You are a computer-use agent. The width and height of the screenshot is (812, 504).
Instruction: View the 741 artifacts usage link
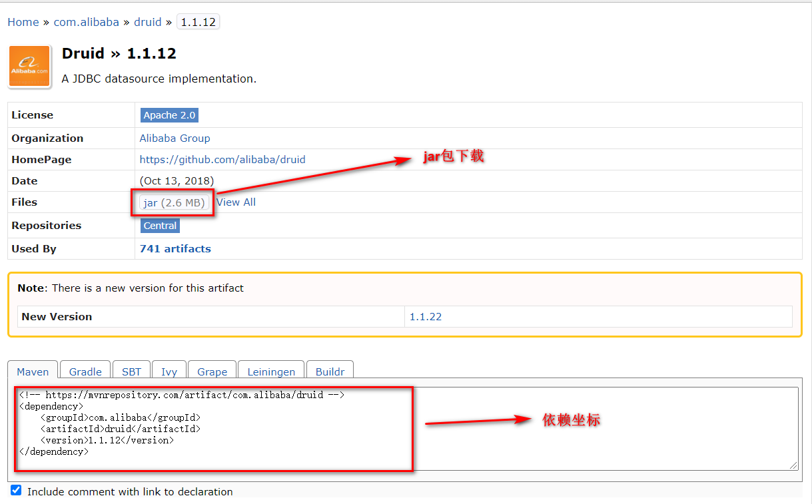tap(175, 249)
